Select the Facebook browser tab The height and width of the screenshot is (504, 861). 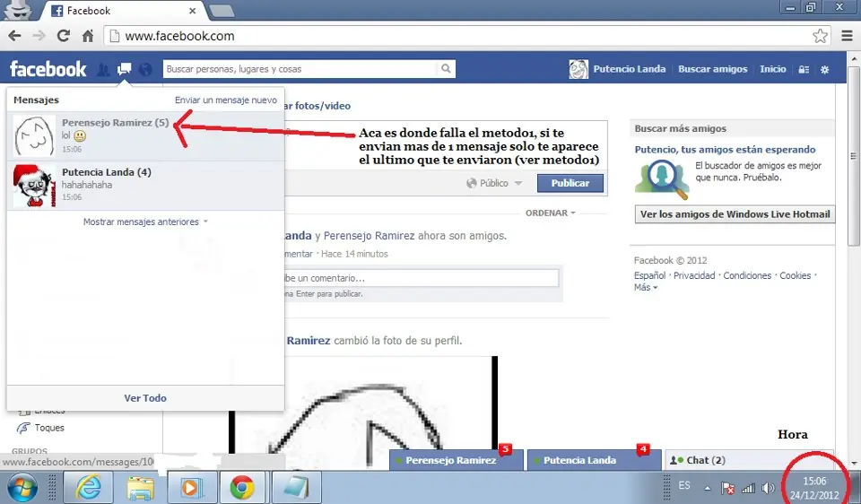click(x=124, y=11)
